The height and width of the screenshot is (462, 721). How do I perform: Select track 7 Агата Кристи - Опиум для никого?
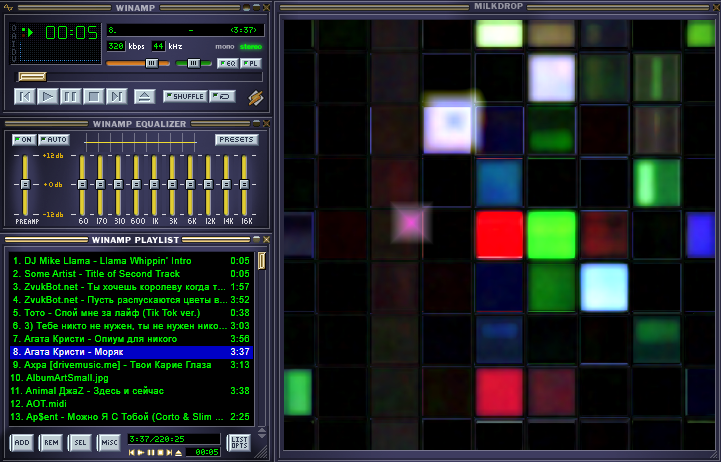(131, 339)
